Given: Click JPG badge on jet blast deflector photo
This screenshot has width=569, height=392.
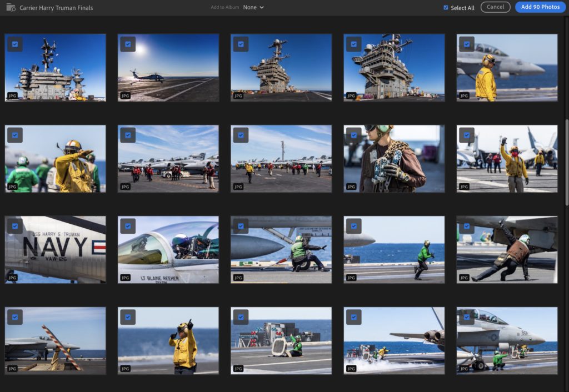Looking at the screenshot, I should click(238, 369).
